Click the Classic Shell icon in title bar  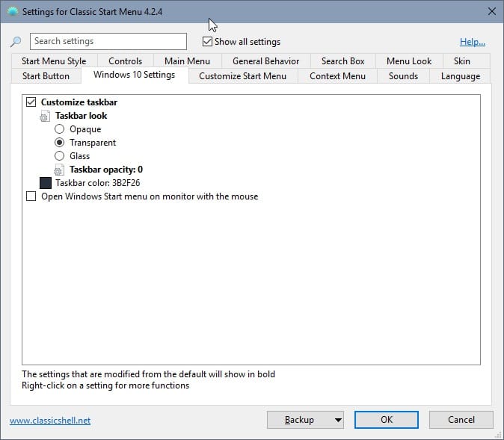[x=13, y=11]
